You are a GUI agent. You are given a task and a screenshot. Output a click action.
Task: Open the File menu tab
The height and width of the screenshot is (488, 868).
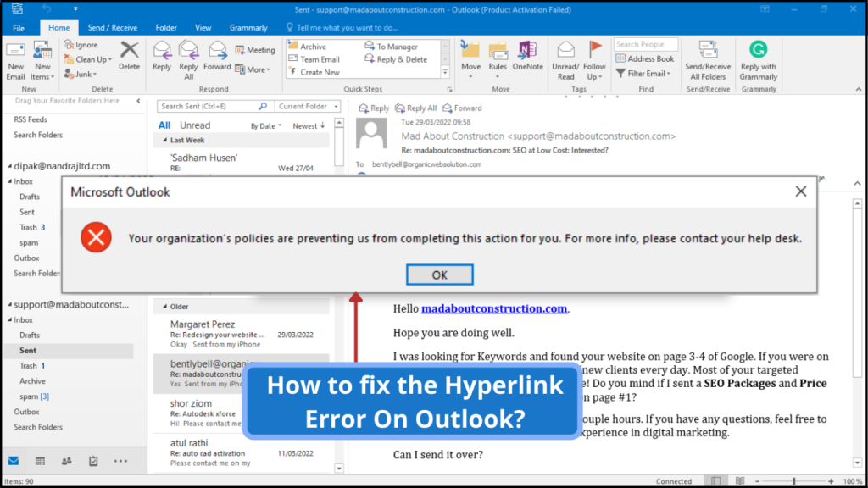pyautogui.click(x=19, y=28)
